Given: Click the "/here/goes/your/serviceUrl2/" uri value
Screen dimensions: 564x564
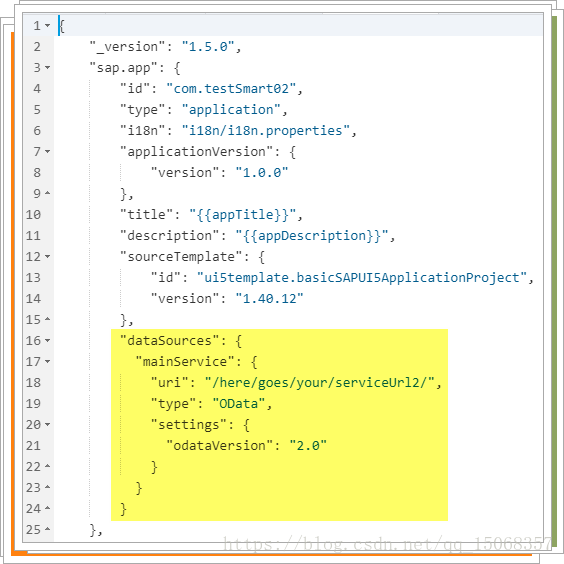Looking at the screenshot, I should [320, 383].
